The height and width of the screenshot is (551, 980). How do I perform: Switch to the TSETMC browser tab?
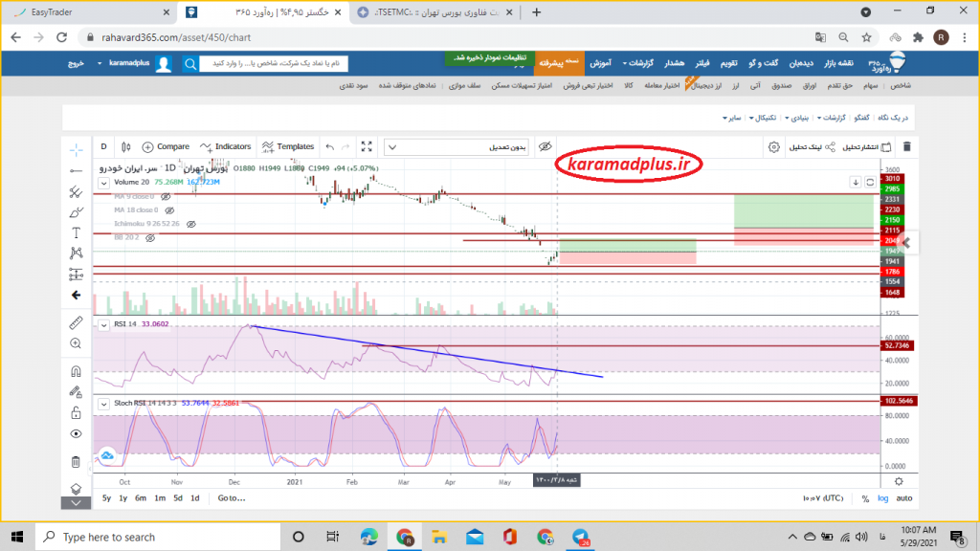click(x=435, y=12)
